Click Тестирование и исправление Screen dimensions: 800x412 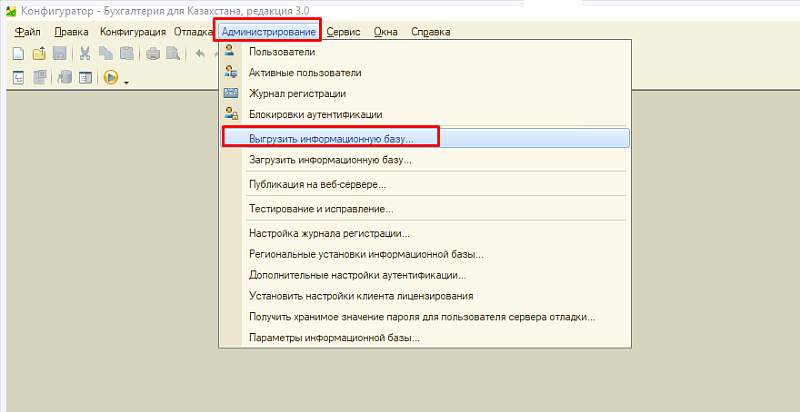pyautogui.click(x=321, y=209)
